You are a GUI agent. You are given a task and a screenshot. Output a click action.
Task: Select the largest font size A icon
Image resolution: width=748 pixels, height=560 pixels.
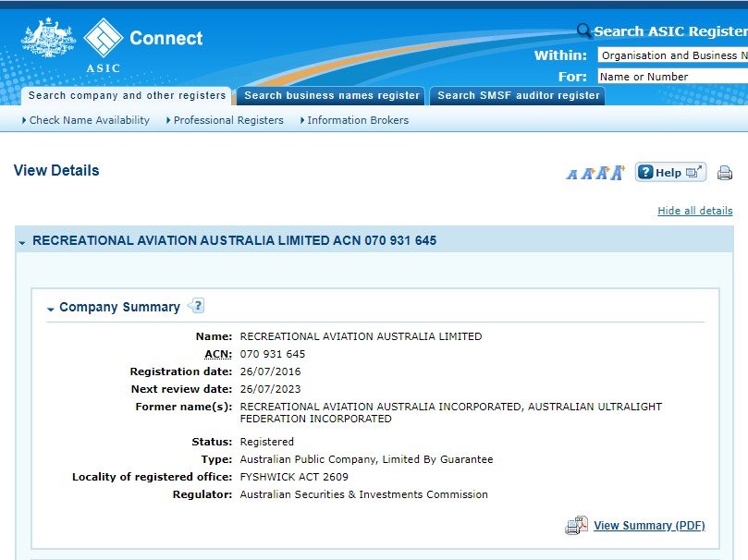tap(618, 173)
